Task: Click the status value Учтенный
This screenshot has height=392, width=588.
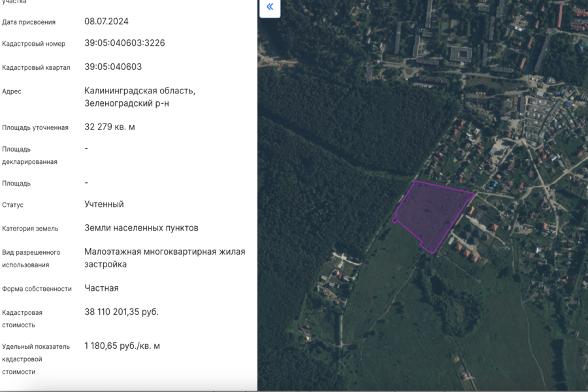Action: coord(104,204)
